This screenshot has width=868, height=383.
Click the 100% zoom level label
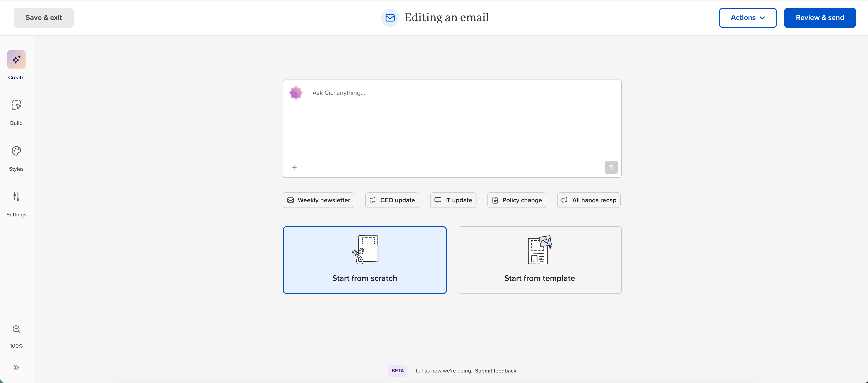point(16,346)
